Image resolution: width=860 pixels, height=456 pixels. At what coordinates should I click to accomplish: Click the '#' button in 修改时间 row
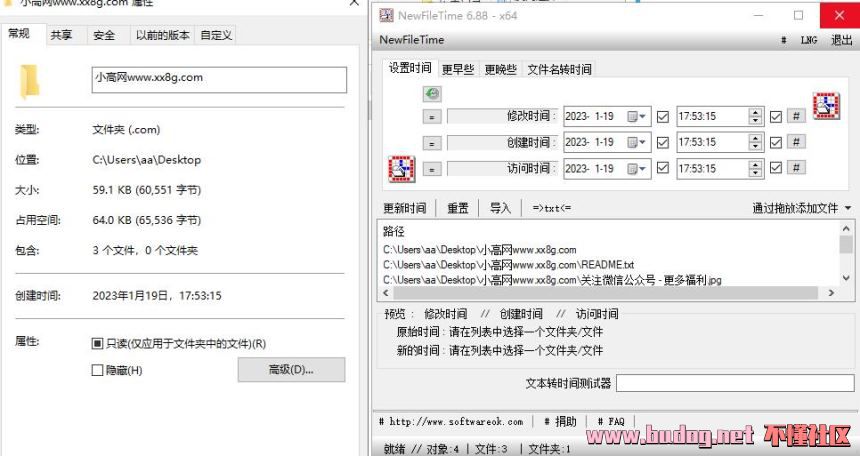796,116
